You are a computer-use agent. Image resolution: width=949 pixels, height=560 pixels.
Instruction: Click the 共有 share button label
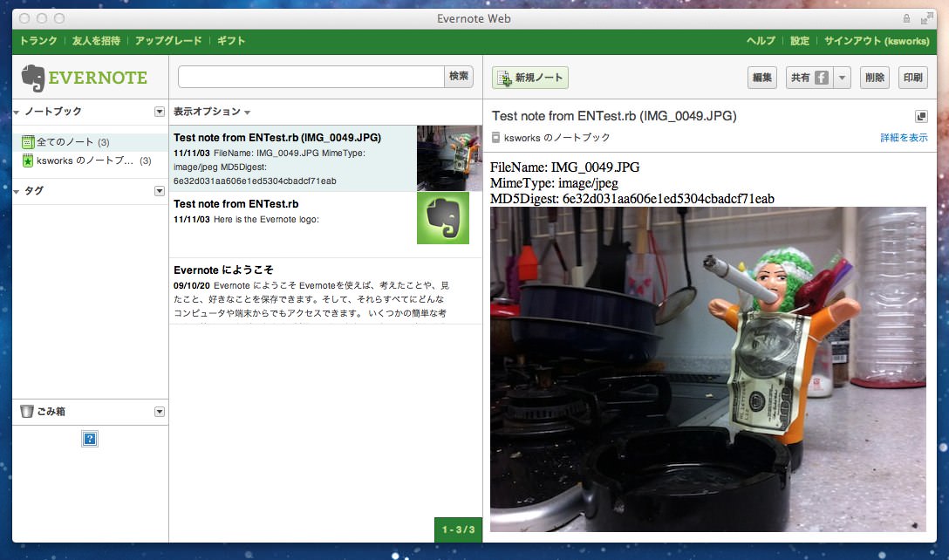pos(800,78)
